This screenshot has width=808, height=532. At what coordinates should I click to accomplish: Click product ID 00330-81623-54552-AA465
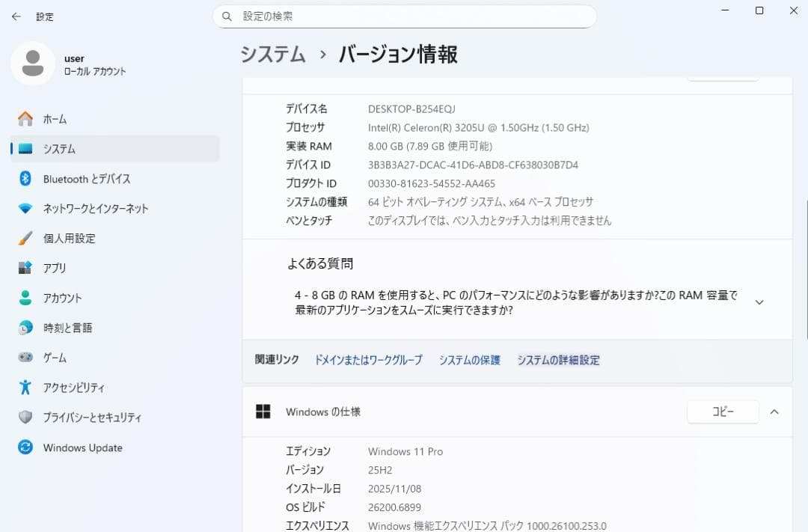432,183
